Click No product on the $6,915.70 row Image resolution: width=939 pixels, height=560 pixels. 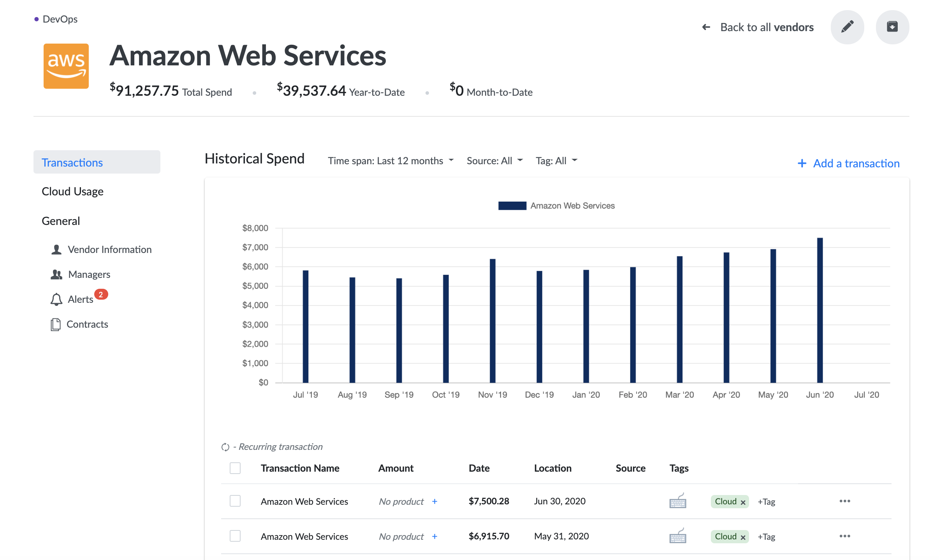pos(401,537)
